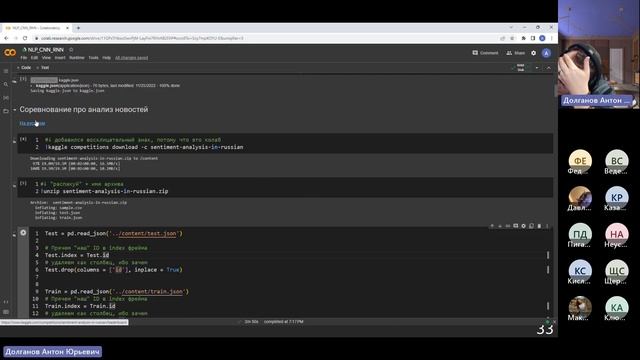Select participant КА avatar
The image size is (640, 360).
(x=616, y=308)
